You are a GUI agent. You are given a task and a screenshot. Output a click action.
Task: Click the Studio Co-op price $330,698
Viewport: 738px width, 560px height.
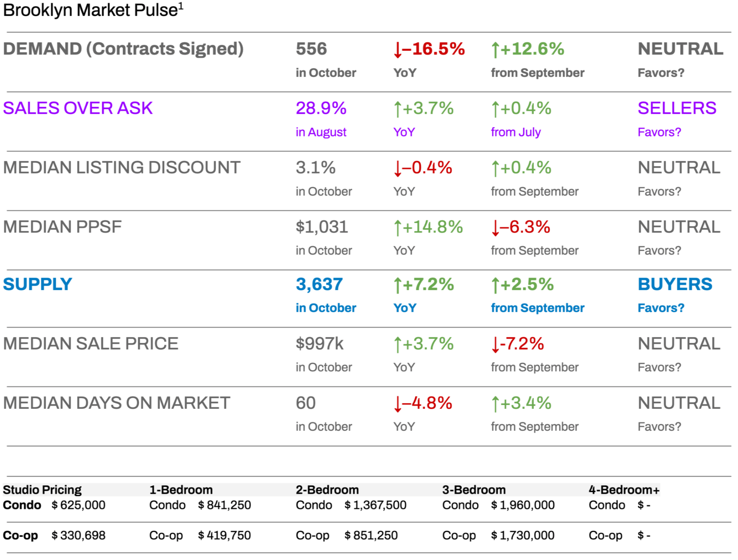coord(79,535)
